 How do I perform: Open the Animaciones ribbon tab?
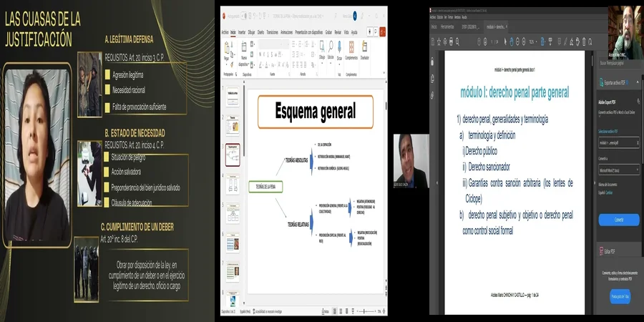coord(287,32)
